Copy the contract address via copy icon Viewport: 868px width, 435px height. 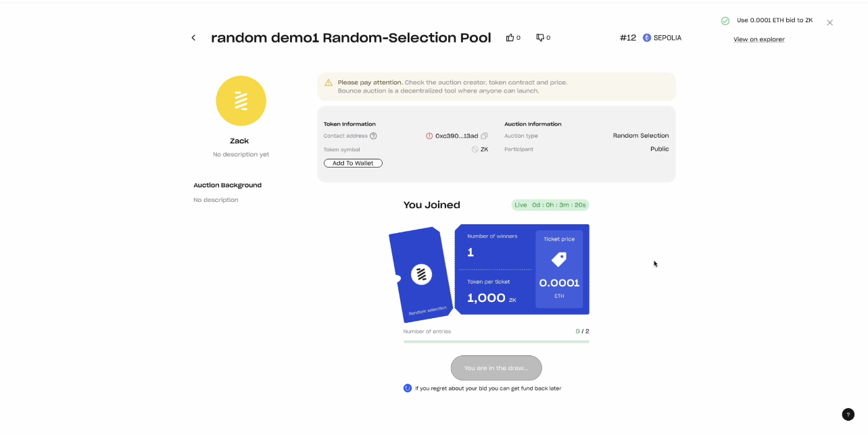(484, 136)
